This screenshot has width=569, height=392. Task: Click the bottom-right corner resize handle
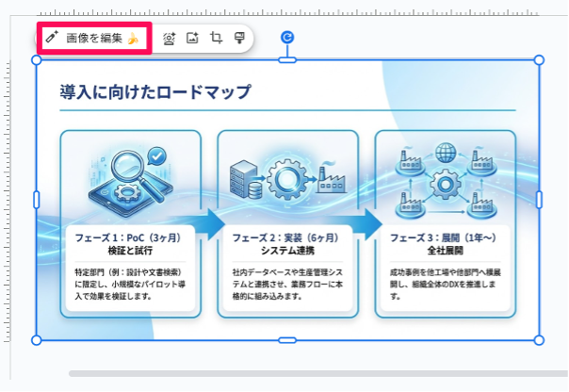539,339
